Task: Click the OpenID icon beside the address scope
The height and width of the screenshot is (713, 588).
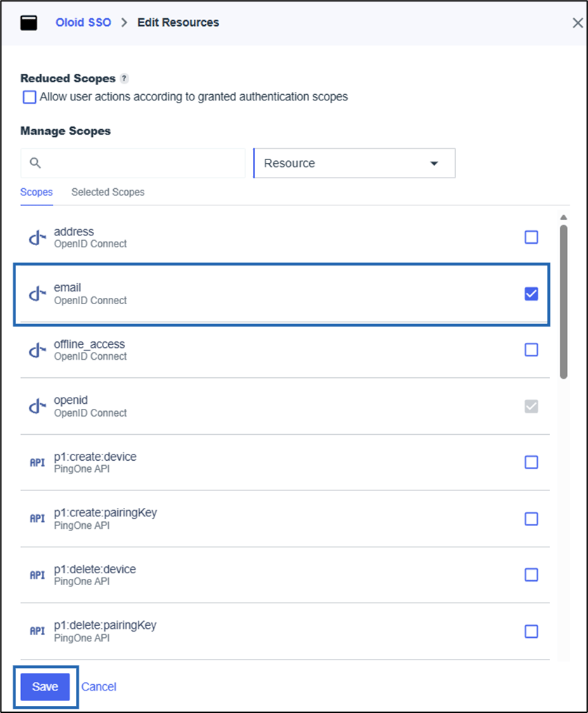Action: pos(37,238)
